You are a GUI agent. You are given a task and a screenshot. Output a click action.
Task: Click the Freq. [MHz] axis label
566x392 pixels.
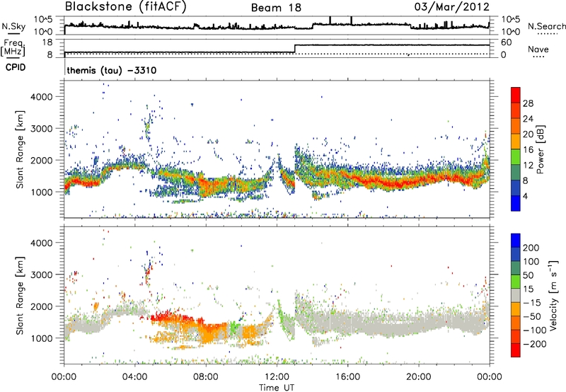pos(13,47)
